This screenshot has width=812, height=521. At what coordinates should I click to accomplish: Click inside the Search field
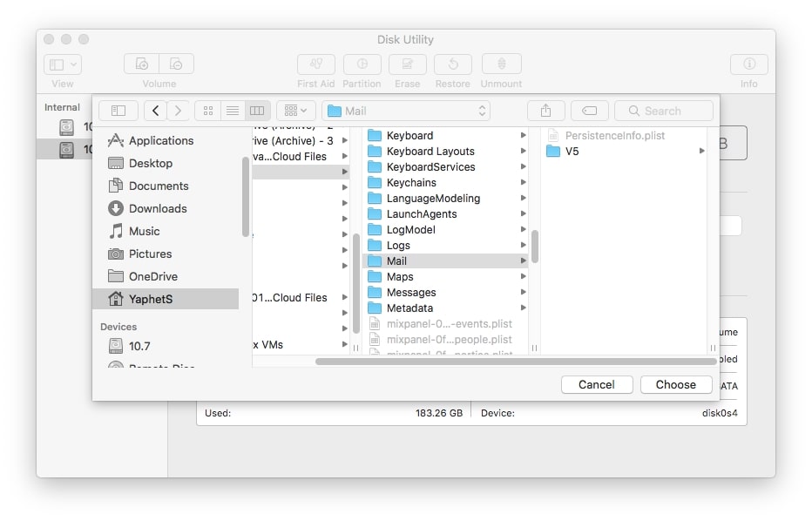663,111
